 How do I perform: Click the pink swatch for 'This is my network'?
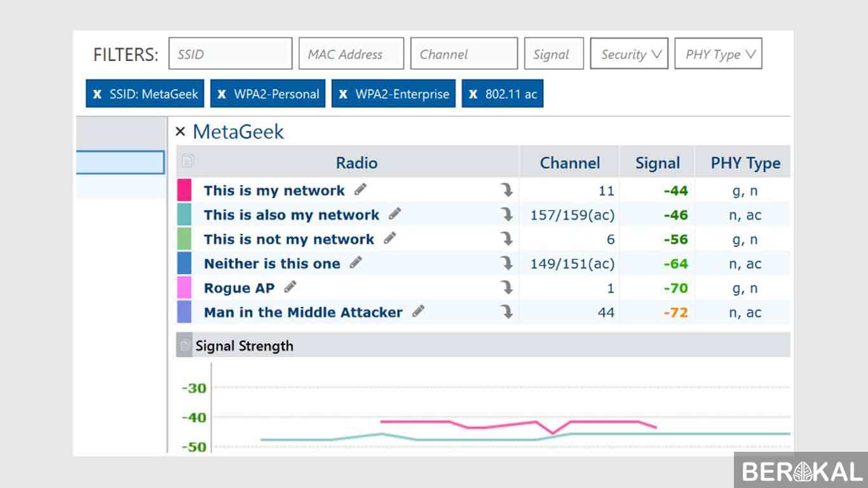coord(184,190)
